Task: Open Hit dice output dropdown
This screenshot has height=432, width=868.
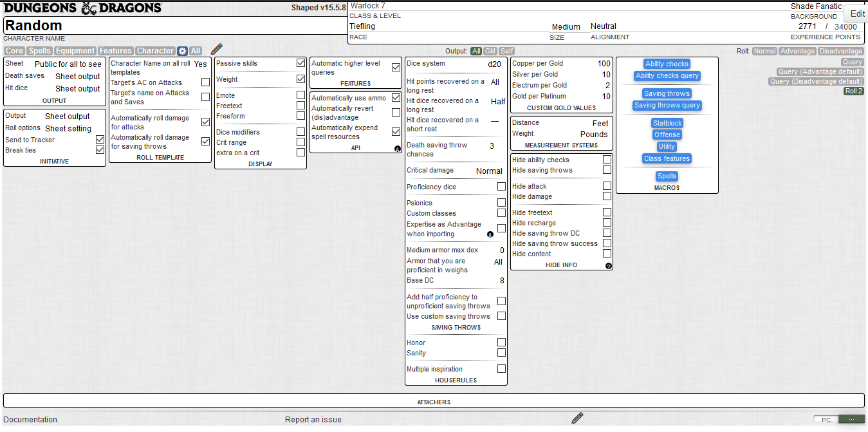Action: [78, 89]
